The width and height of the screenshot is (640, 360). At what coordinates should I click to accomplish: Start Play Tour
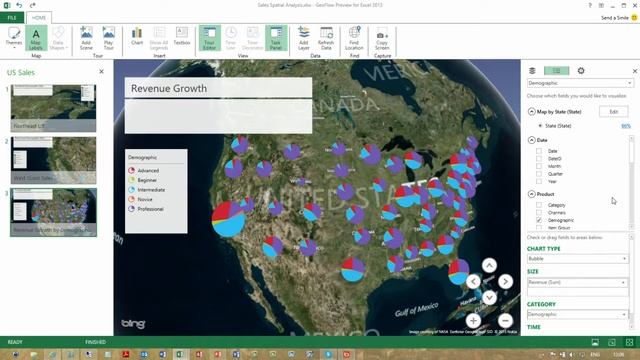[x=109, y=38]
